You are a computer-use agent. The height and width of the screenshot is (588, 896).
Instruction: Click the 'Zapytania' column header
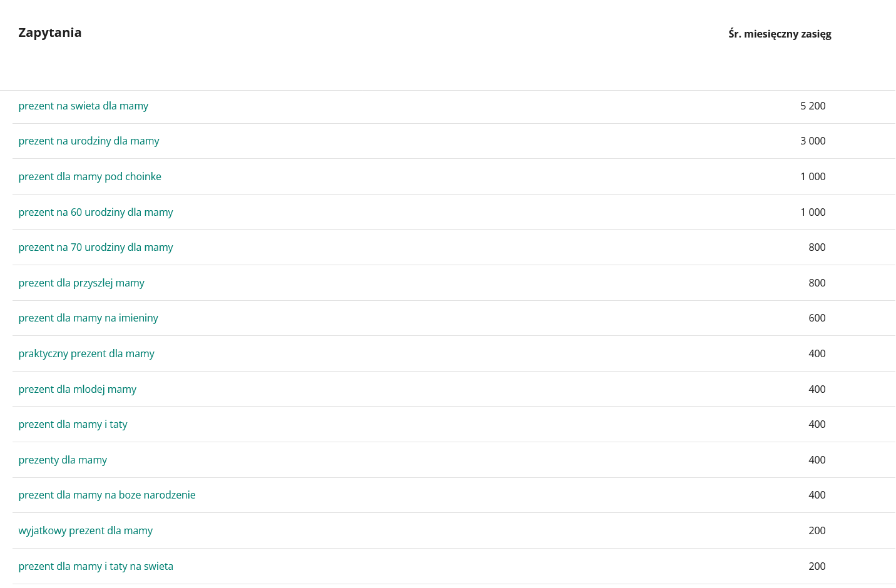pos(50,33)
